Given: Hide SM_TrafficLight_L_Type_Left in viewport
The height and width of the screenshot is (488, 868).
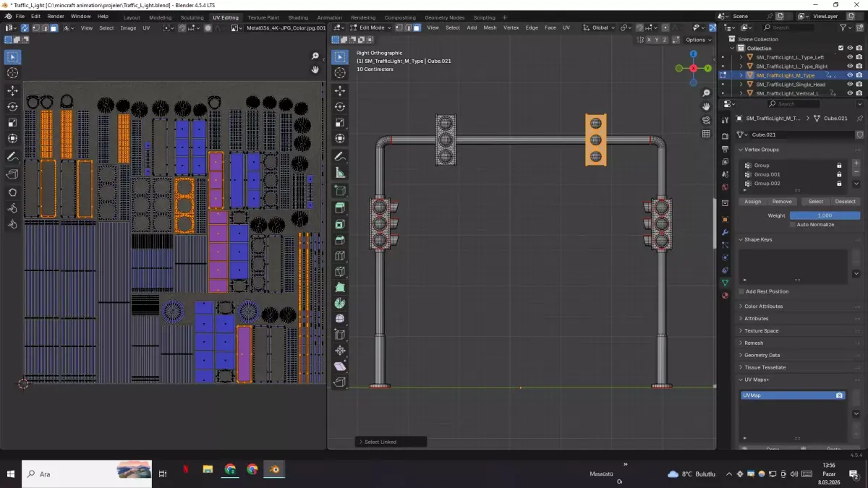Looking at the screenshot, I should point(849,57).
